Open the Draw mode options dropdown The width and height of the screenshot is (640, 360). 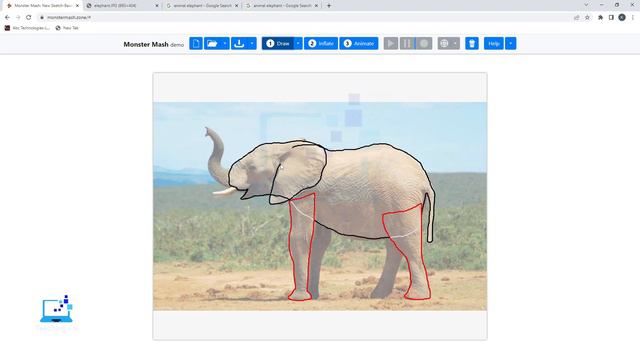tap(298, 43)
